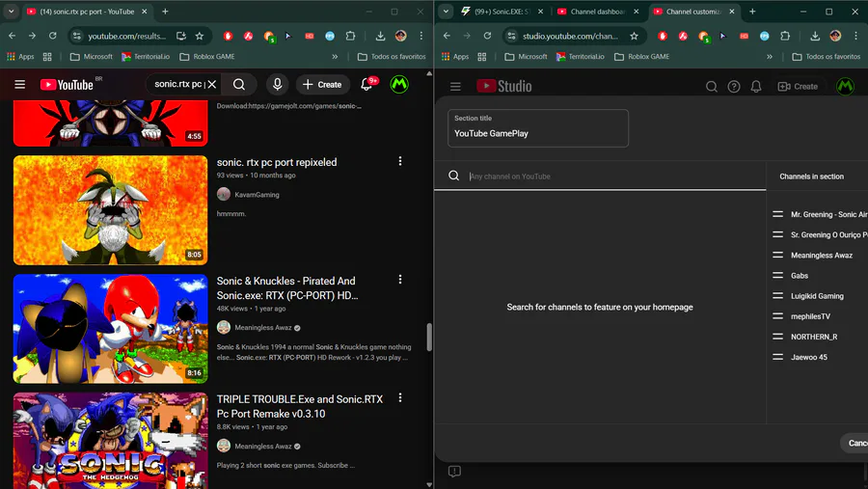This screenshot has width=868, height=489.
Task: Clear the YouTube search box text
Action: (212, 84)
